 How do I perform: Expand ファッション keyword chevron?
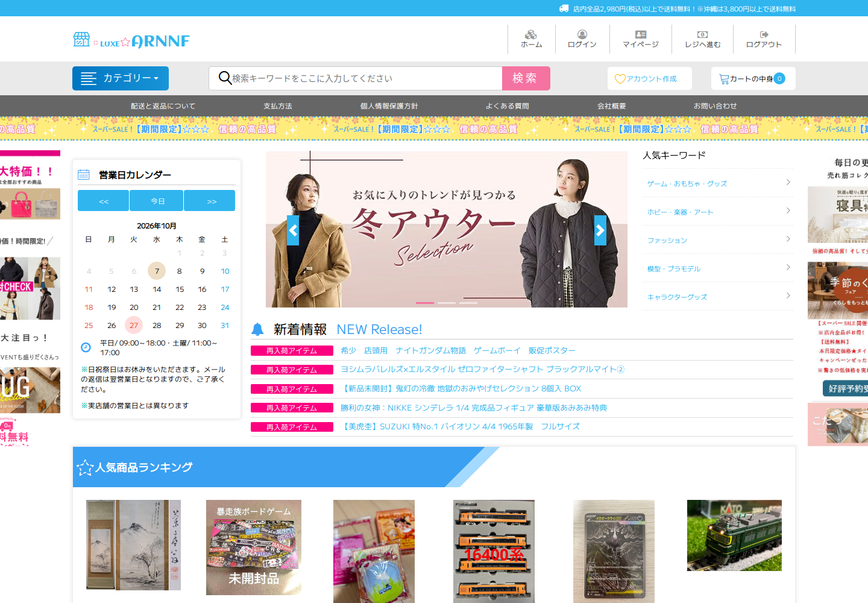click(788, 239)
